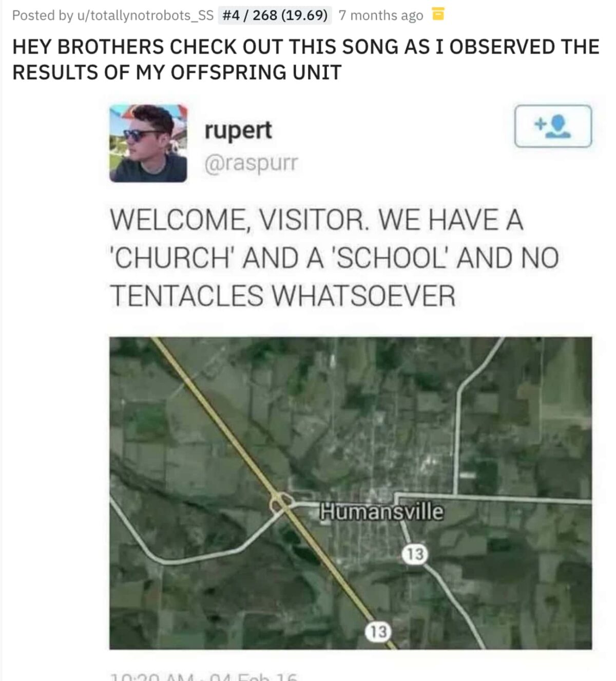This screenshot has height=681, width=616.
Task: Click the Route 13 marker below Humansville
Action: (414, 554)
